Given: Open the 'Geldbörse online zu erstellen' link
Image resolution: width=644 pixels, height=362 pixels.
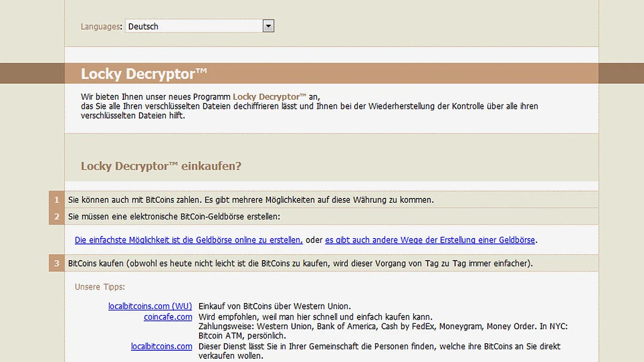Looking at the screenshot, I should (189, 240).
